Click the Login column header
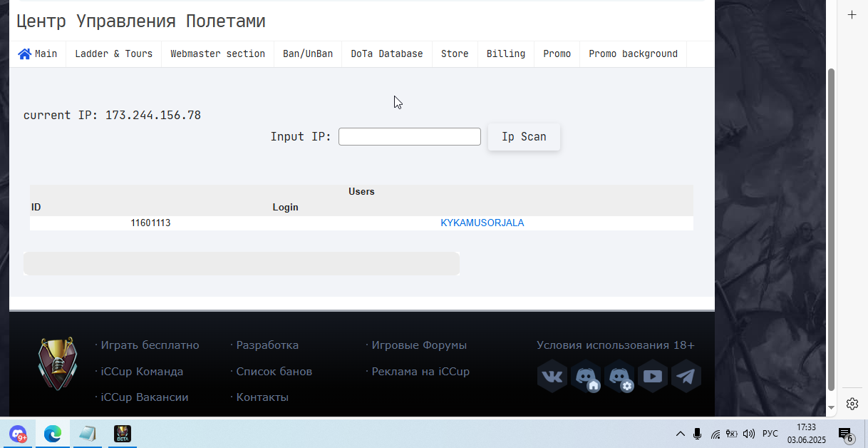 pos(285,208)
